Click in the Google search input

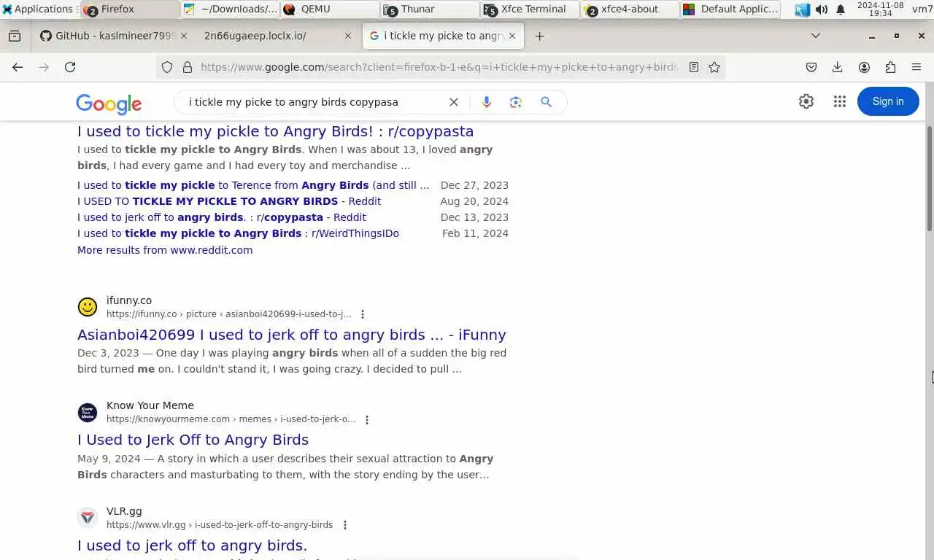click(x=314, y=102)
